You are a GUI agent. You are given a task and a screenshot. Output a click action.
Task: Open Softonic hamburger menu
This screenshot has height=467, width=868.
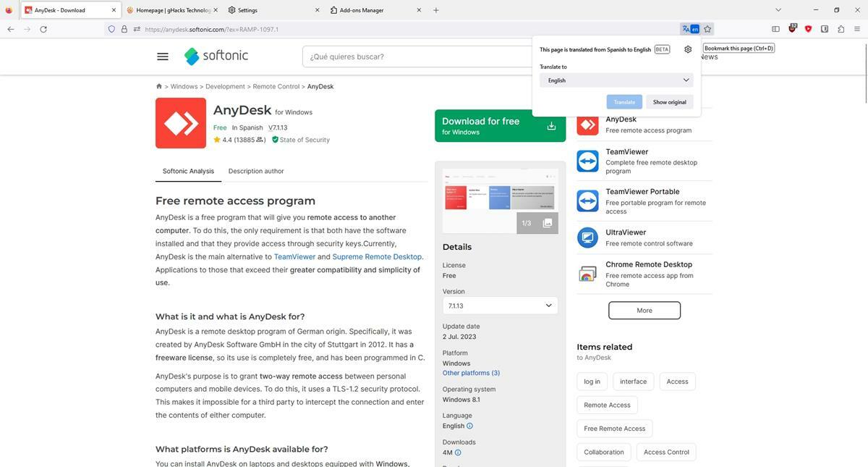point(163,56)
